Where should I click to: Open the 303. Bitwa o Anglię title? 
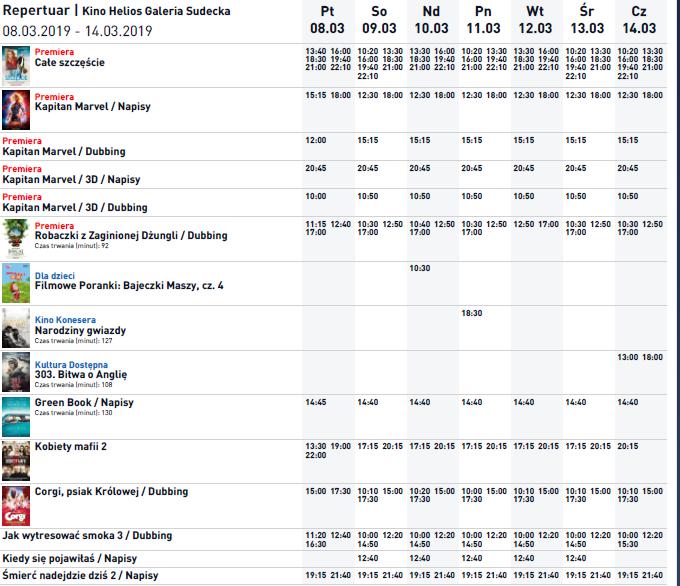tap(81, 375)
